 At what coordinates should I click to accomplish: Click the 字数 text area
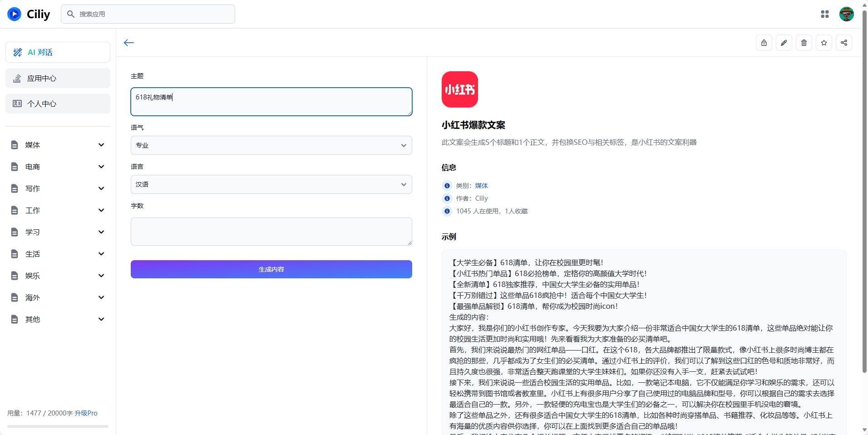pos(271,232)
